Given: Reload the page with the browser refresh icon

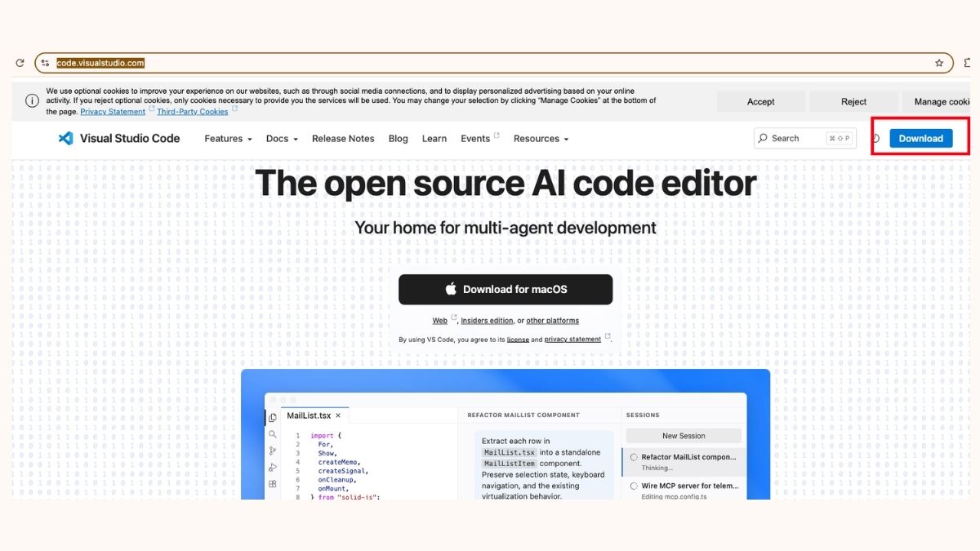Looking at the screenshot, I should 20,63.
